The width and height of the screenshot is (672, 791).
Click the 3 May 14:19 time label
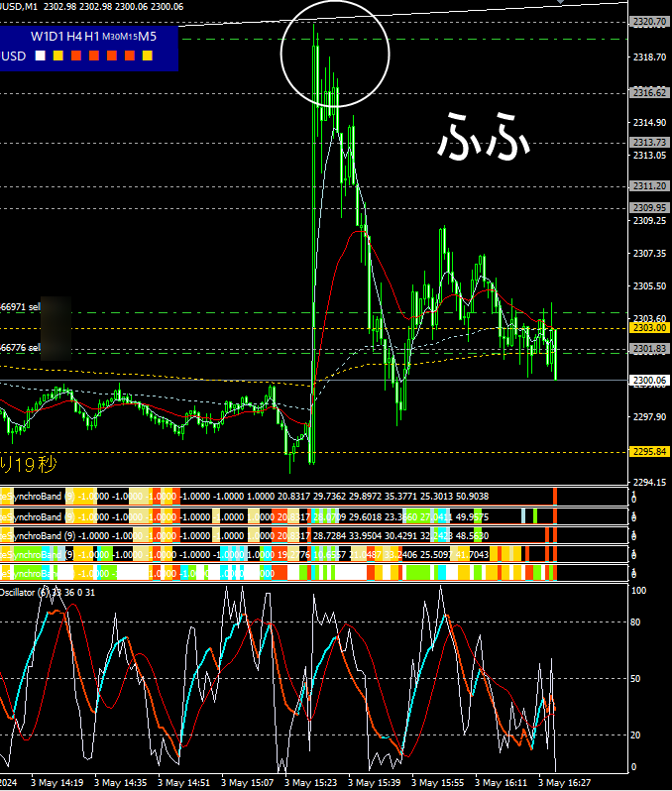point(56,783)
